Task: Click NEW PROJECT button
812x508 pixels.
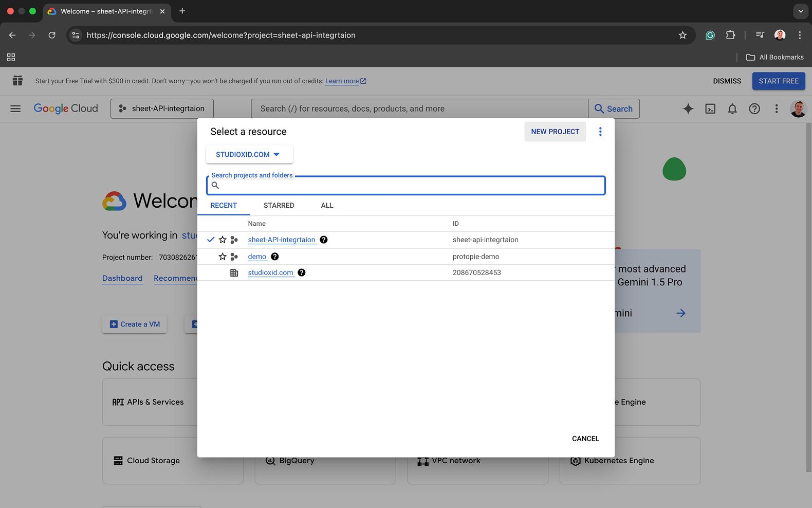Action: [555, 132]
